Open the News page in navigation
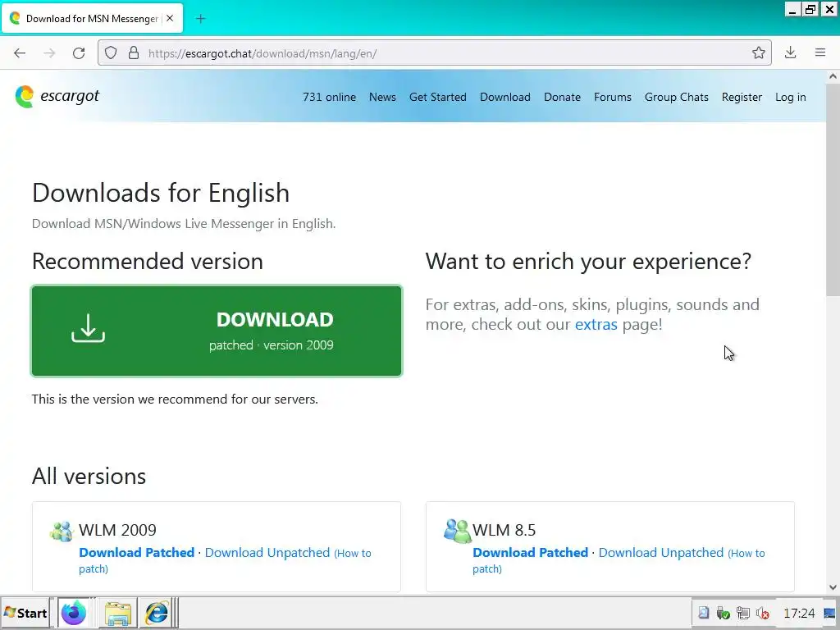 382,97
